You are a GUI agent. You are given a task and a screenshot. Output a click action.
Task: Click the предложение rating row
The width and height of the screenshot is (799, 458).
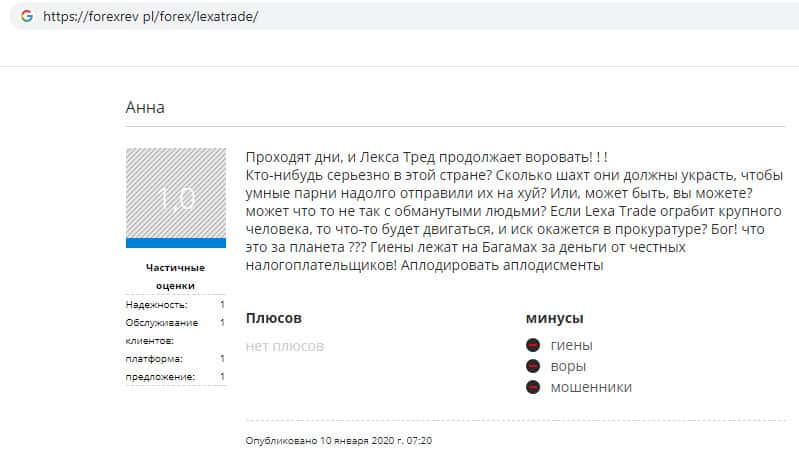175,376
